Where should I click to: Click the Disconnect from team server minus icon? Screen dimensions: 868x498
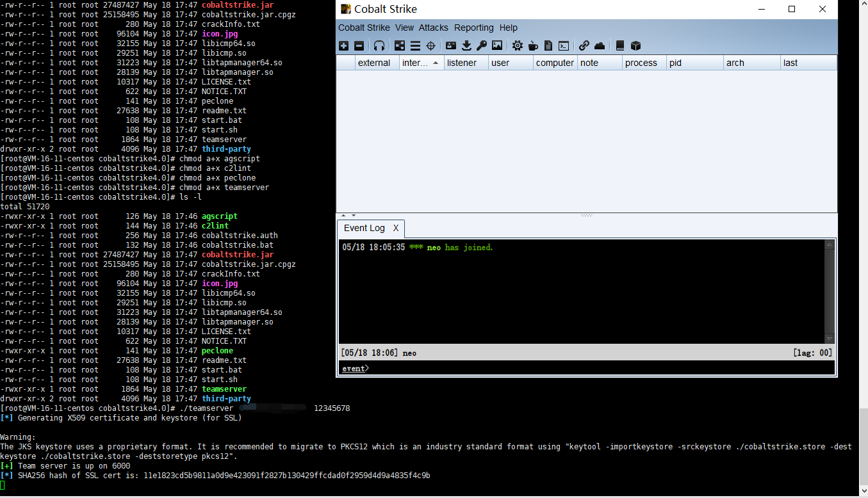pyautogui.click(x=359, y=45)
